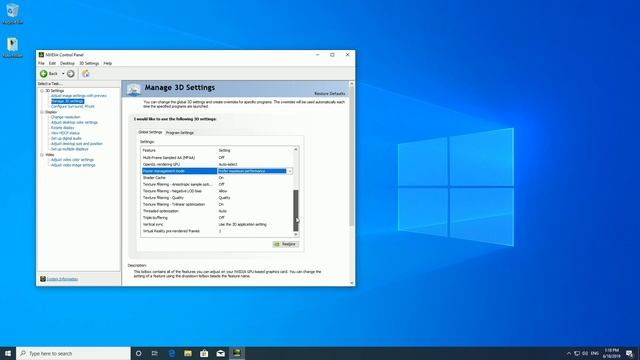Select Texture filtering - Negative LOD bias

[217, 191]
